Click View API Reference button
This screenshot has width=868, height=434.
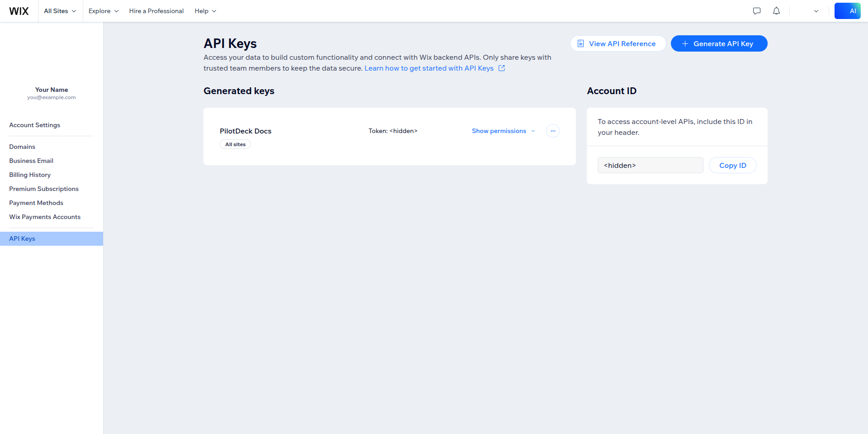click(x=618, y=43)
